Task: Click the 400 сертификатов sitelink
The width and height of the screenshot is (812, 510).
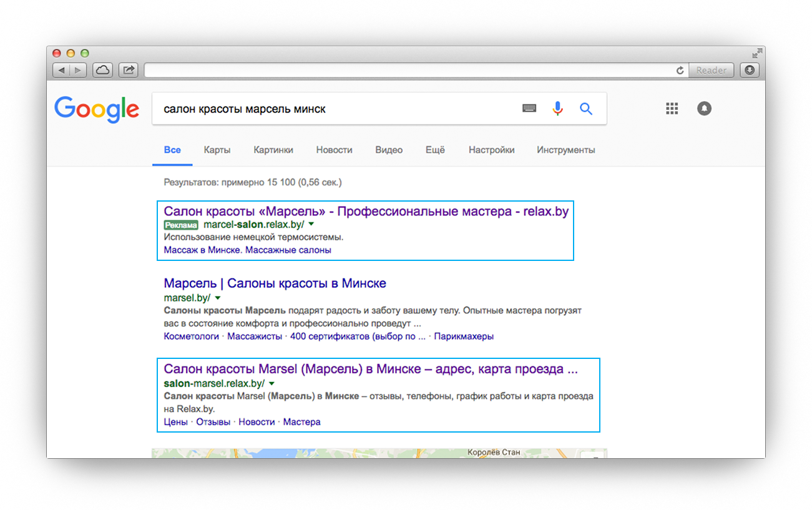Action: (x=358, y=336)
